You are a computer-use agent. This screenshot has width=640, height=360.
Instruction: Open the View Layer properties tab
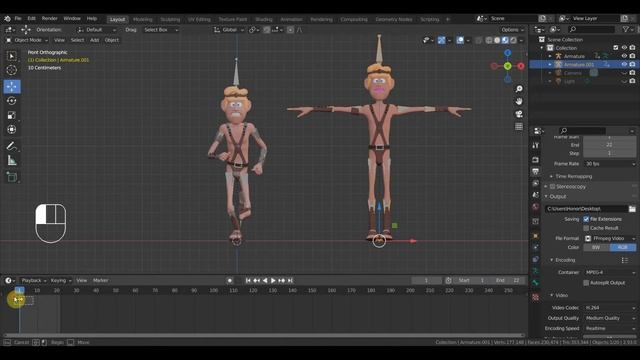pos(536,183)
